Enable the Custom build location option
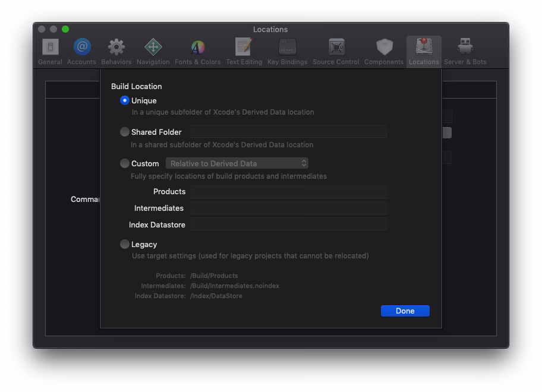The height and width of the screenshot is (392, 542). coord(125,163)
